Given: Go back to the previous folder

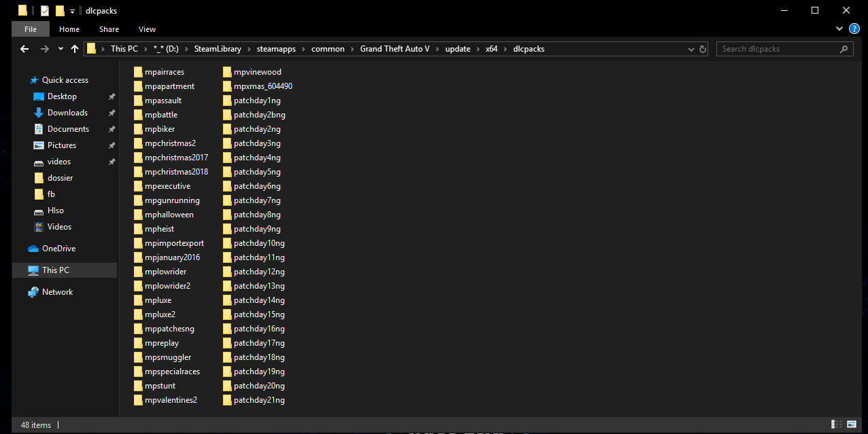Looking at the screenshot, I should click(24, 49).
